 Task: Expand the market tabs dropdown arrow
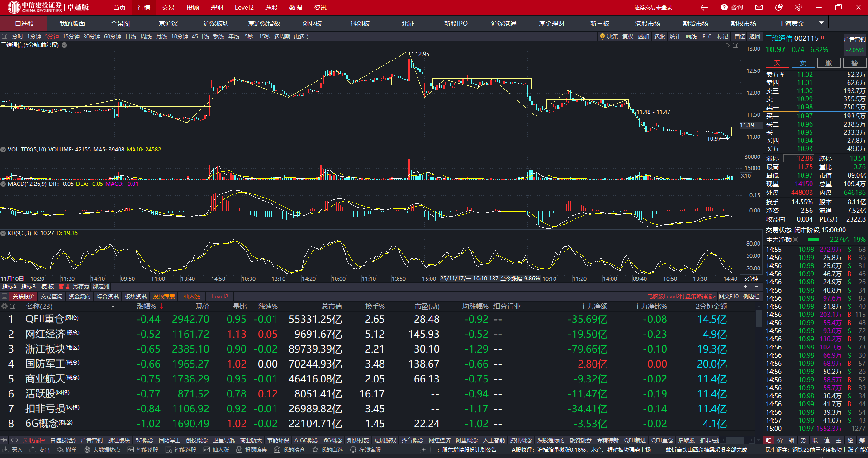821,23
